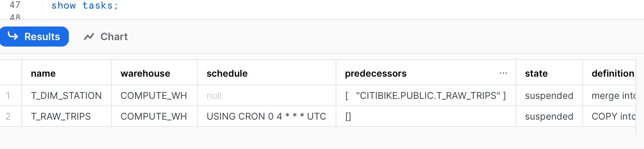Open predecessors column options menu
644x149 pixels.
pyautogui.click(x=503, y=73)
